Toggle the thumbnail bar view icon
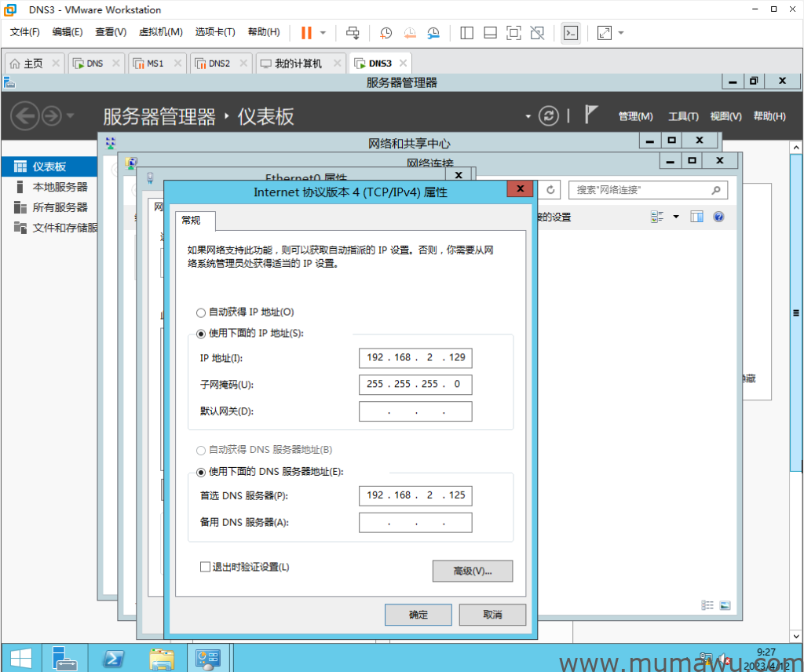This screenshot has width=804, height=672. tap(490, 33)
